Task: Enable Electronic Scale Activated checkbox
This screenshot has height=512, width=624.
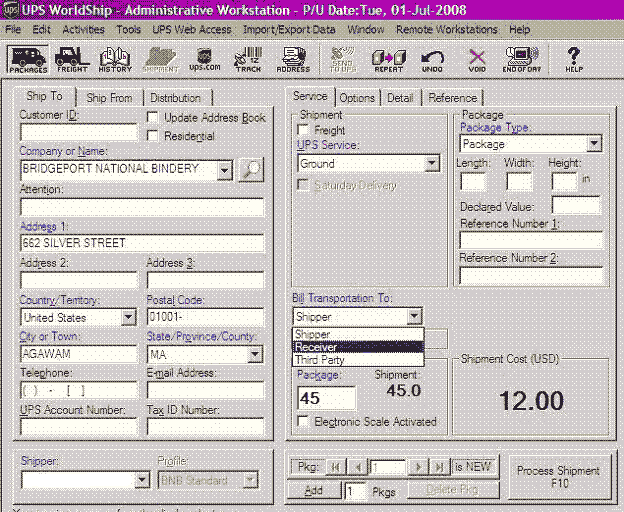Action: (x=303, y=421)
